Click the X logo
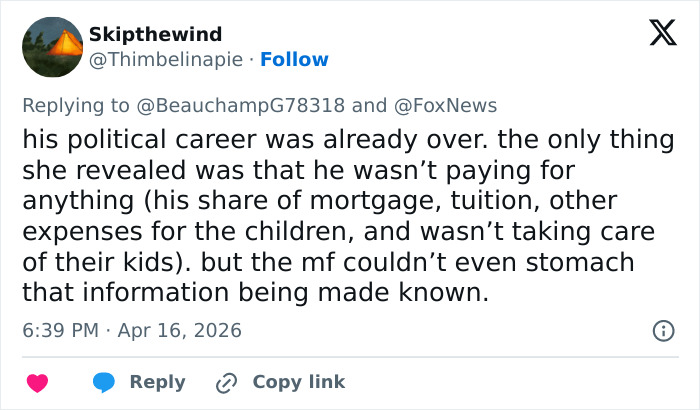Image resolution: width=700 pixels, height=410 pixels. 656,34
